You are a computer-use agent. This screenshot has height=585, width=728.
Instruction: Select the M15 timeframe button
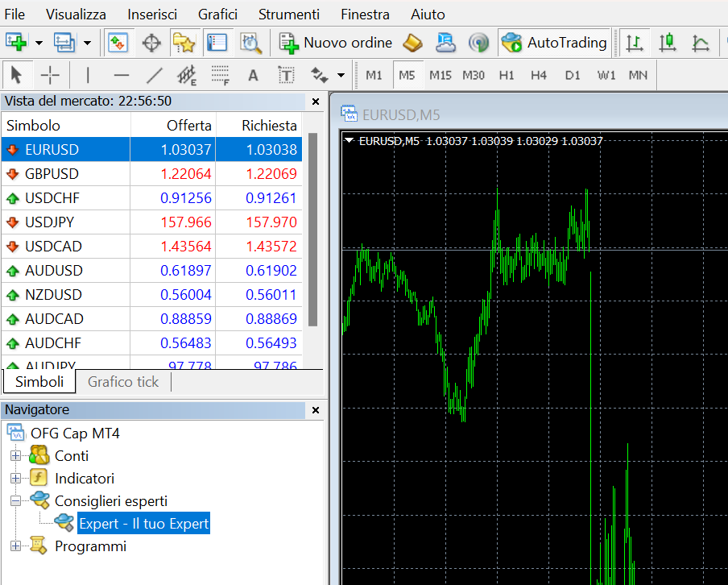[x=441, y=76]
